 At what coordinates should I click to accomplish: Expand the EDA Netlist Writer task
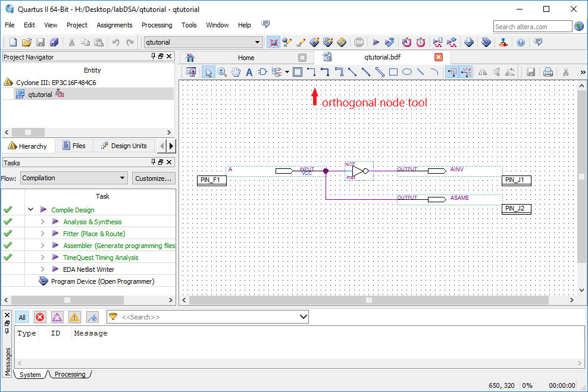click(42, 269)
